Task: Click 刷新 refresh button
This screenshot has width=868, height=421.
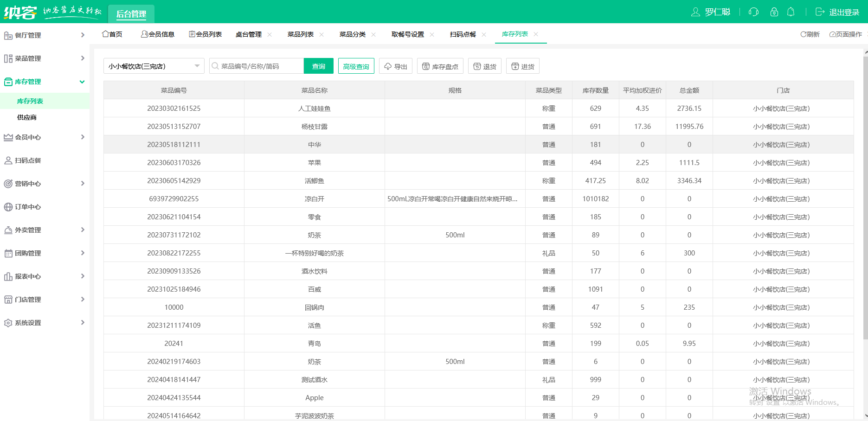Action: coord(810,34)
